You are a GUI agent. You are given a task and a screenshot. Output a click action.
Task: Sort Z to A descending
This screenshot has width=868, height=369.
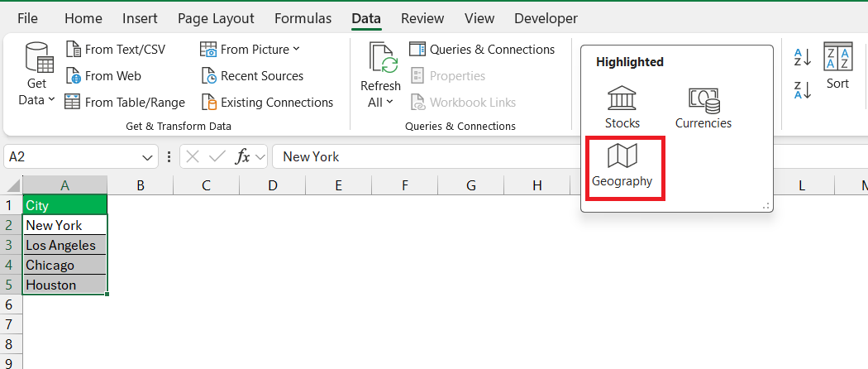pyautogui.click(x=802, y=89)
